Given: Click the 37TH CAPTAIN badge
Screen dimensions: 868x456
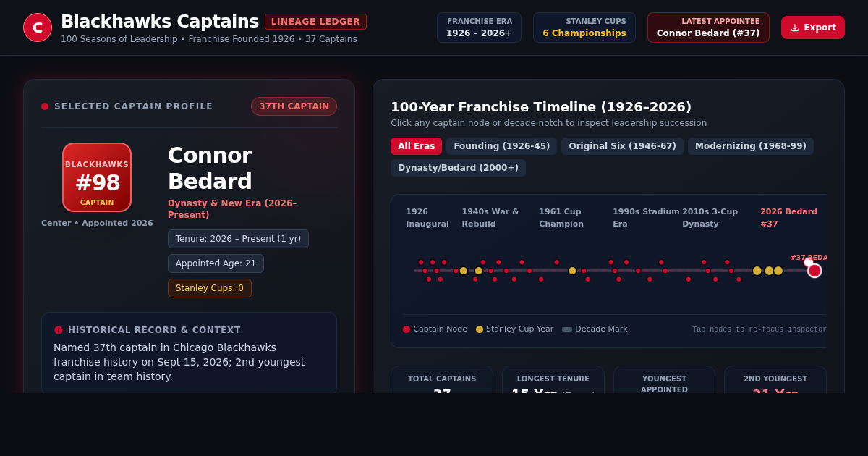Looking at the screenshot, I should (x=294, y=106).
